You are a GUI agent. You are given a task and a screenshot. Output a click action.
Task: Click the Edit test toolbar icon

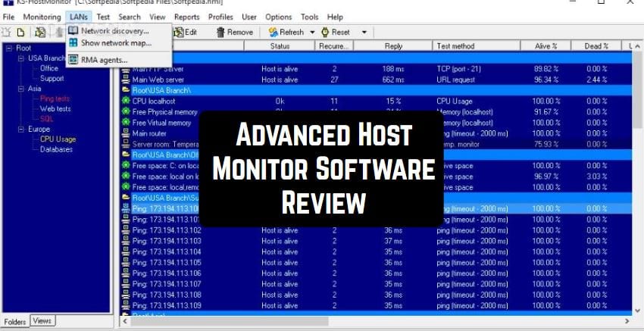[179, 33]
